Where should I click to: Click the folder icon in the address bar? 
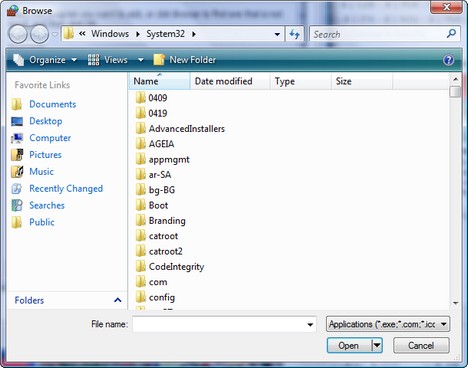[x=69, y=34]
